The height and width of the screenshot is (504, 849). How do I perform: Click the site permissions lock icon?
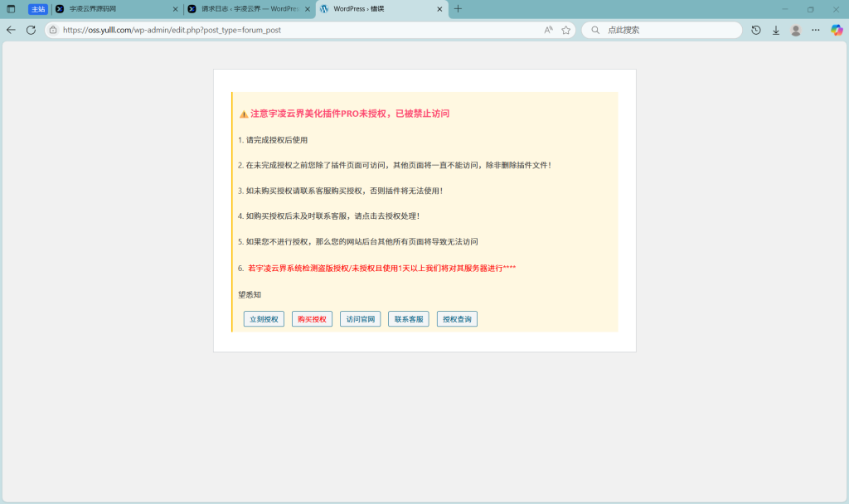coord(51,29)
